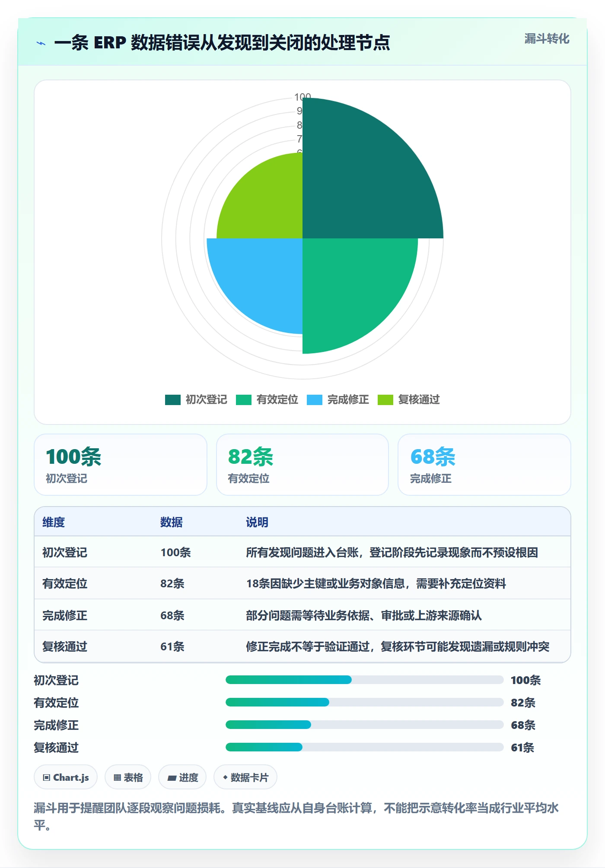605x868 pixels.
Task: Click the square icon in the Chart.js chip
Action: point(47,778)
